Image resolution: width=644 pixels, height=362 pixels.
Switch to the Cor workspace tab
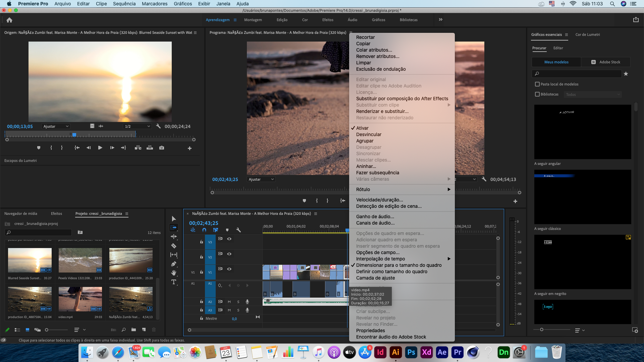click(305, 19)
